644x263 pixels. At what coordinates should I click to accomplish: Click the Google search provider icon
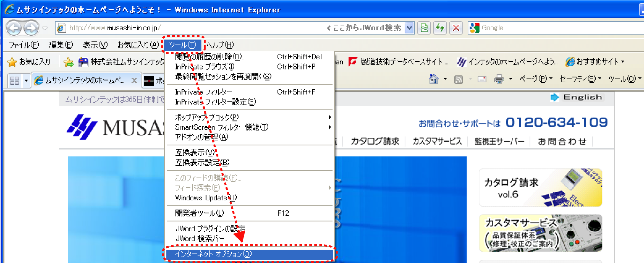[x=474, y=28]
